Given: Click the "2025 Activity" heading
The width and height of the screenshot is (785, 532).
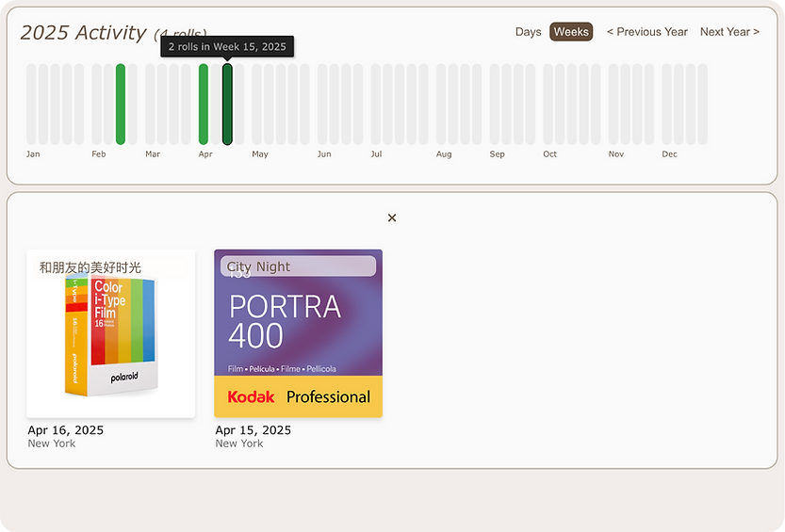Looking at the screenshot, I should click(83, 33).
